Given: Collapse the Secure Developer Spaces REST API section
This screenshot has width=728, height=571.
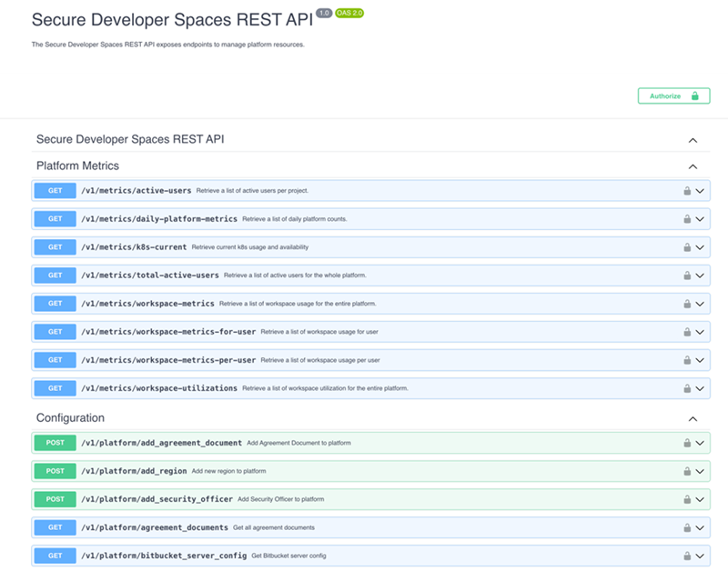Looking at the screenshot, I should point(693,139).
